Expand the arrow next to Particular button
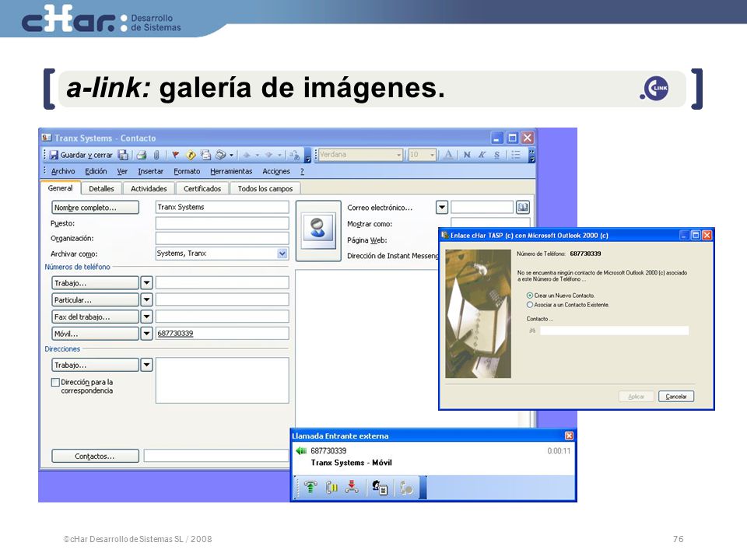747x560 pixels. 146,300
